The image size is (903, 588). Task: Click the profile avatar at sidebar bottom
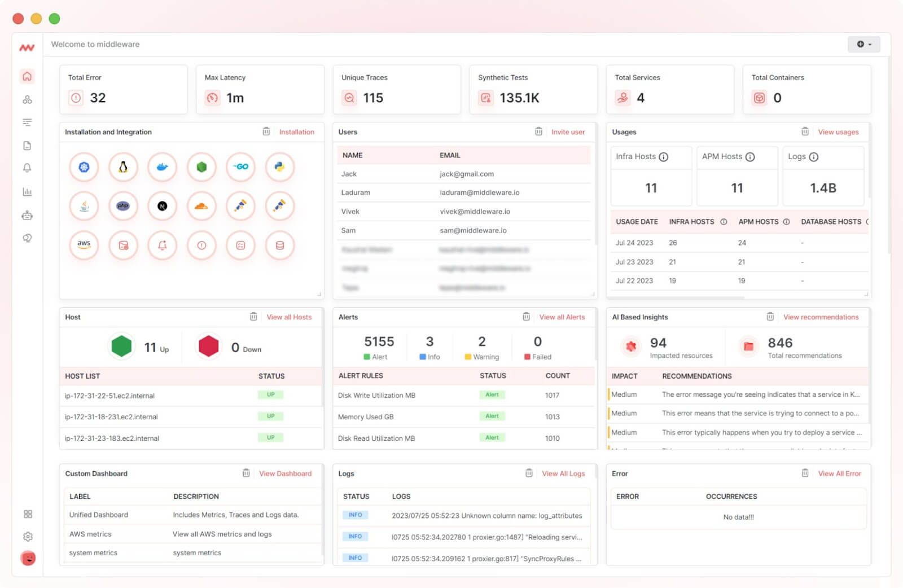pos(27,558)
